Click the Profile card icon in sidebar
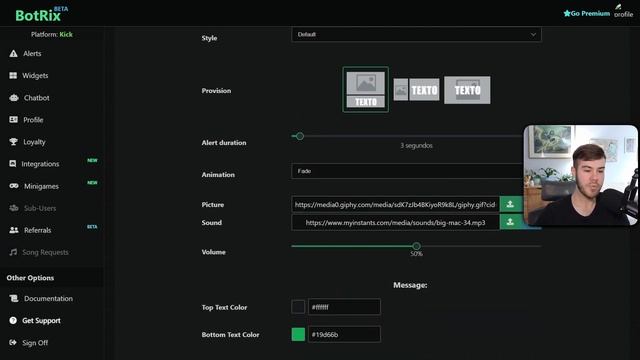This screenshot has height=360, width=640. (13, 120)
